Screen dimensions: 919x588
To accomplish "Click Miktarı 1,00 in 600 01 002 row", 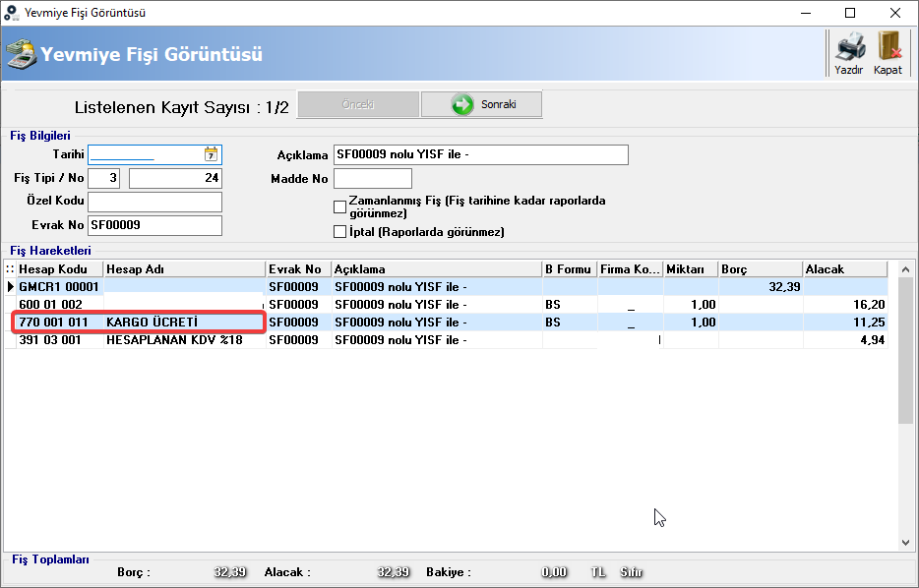I will click(691, 305).
